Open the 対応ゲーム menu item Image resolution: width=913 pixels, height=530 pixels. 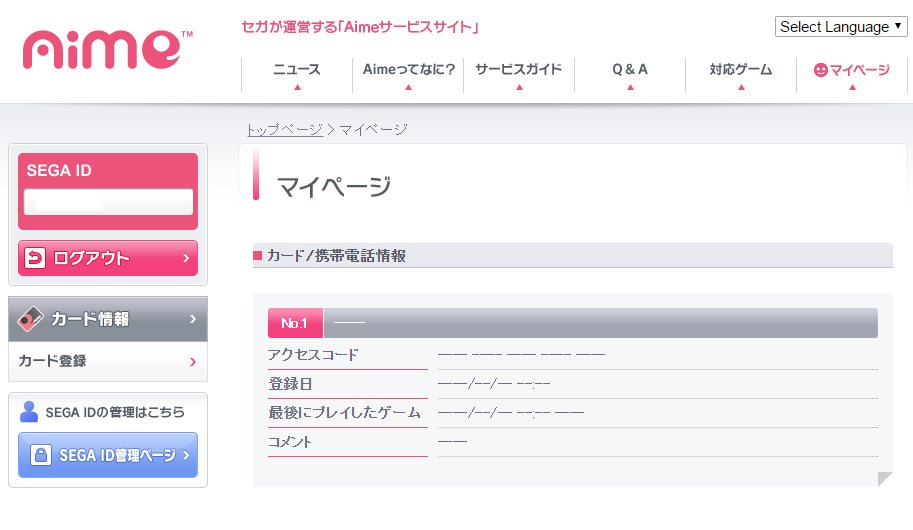coord(741,75)
